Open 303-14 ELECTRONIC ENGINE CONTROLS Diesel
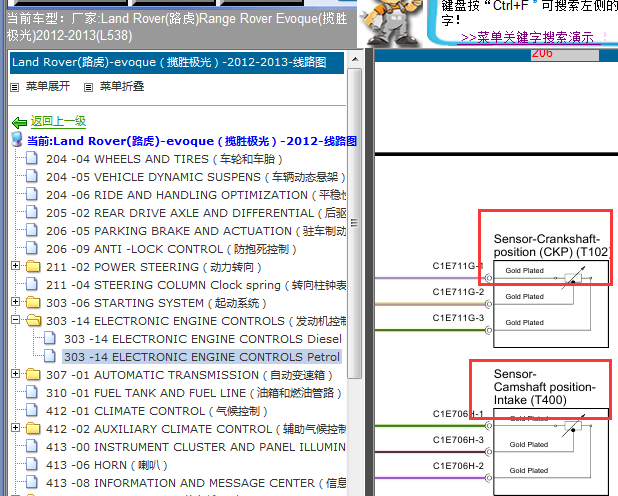The height and width of the screenshot is (496, 618). point(203,339)
